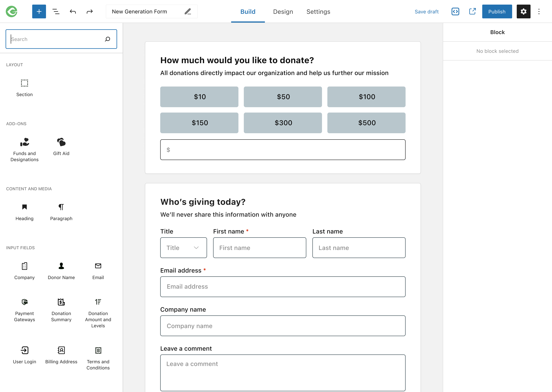Select the $100 donation level
This screenshot has height=392, width=552.
point(366,97)
